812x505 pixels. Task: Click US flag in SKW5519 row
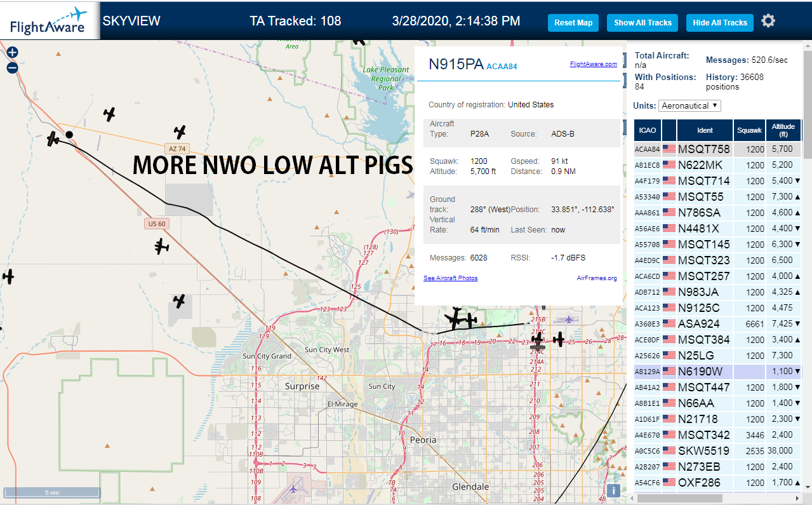[x=669, y=451]
